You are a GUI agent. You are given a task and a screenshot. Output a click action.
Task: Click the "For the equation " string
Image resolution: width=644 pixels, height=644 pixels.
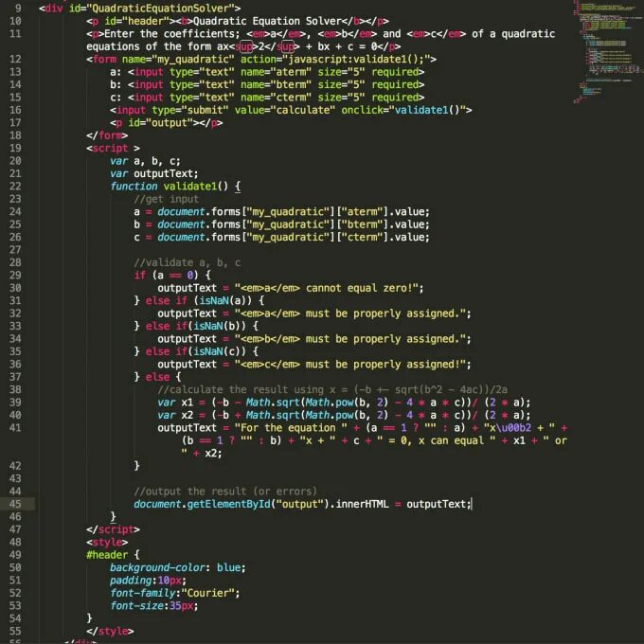(x=291, y=428)
